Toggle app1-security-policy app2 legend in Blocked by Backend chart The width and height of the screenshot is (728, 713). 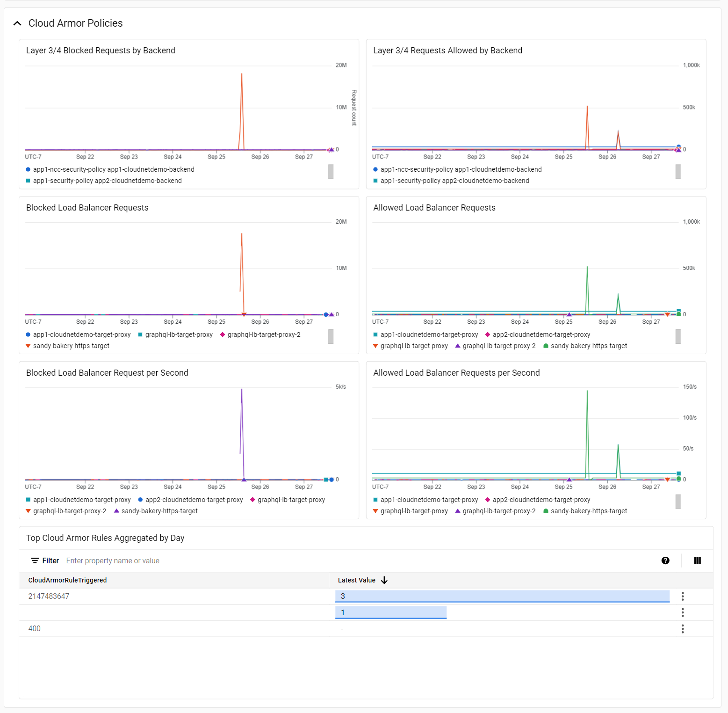[104, 181]
